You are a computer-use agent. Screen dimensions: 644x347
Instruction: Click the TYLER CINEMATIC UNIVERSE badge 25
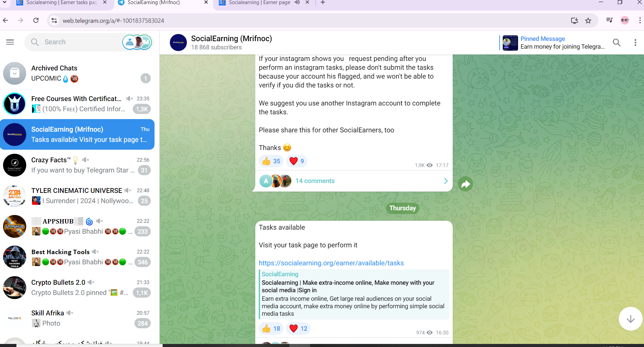click(144, 201)
